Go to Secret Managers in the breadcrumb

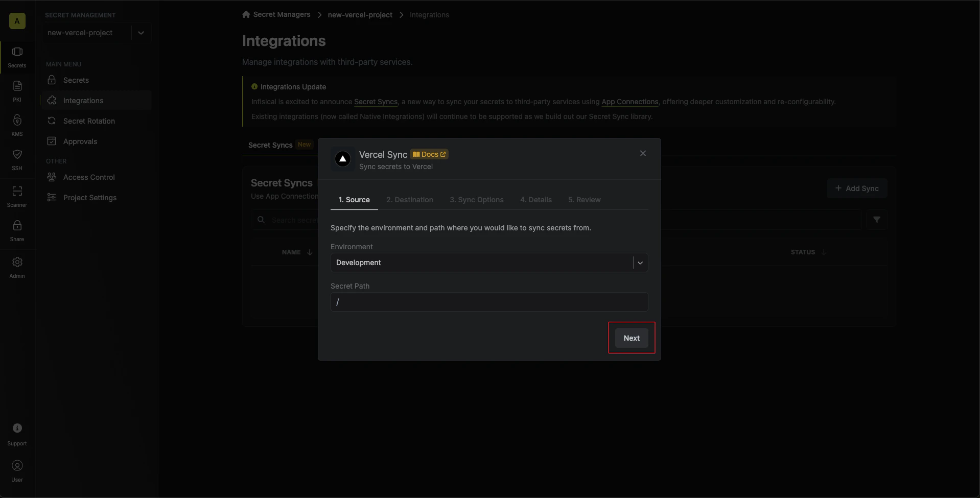(282, 14)
